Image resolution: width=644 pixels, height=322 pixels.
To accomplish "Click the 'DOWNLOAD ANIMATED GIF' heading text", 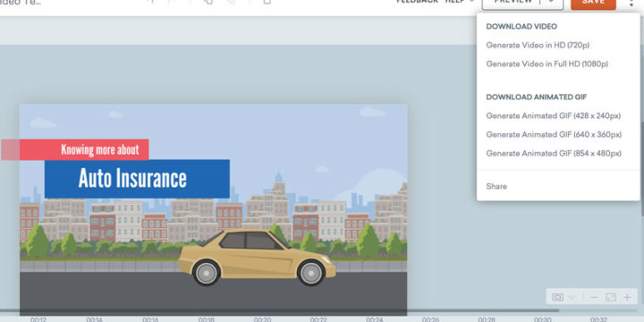I will tap(537, 97).
